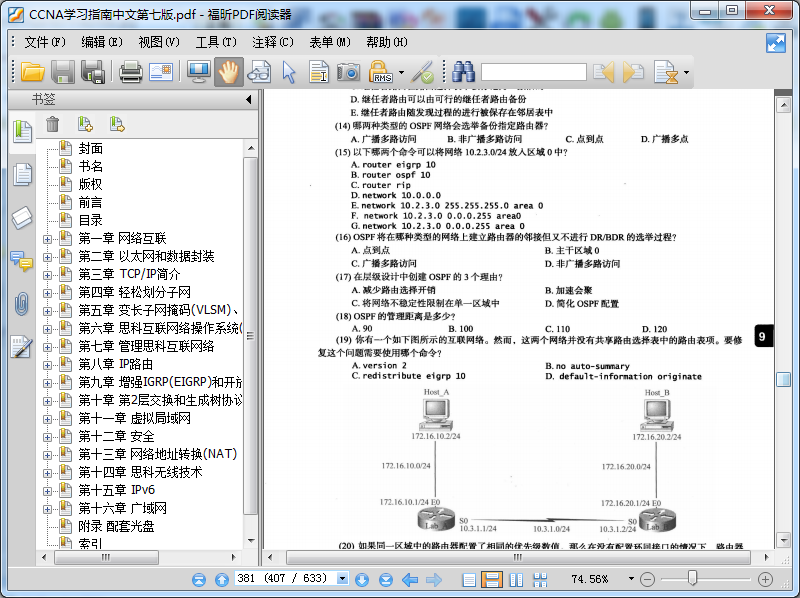The height and width of the screenshot is (598, 800).
Task: Open the 目录 bookmark
Action: pyautogui.click(x=91, y=220)
